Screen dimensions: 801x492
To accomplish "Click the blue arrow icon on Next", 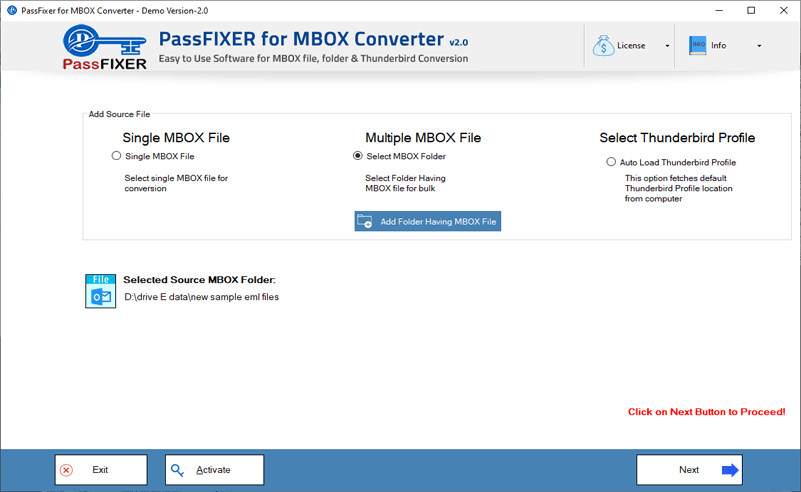I will (730, 470).
